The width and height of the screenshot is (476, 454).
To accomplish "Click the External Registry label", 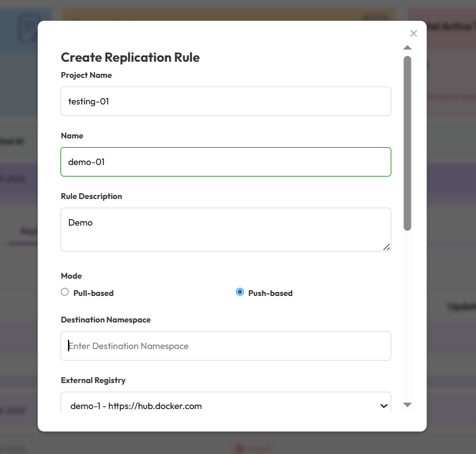I will click(93, 380).
